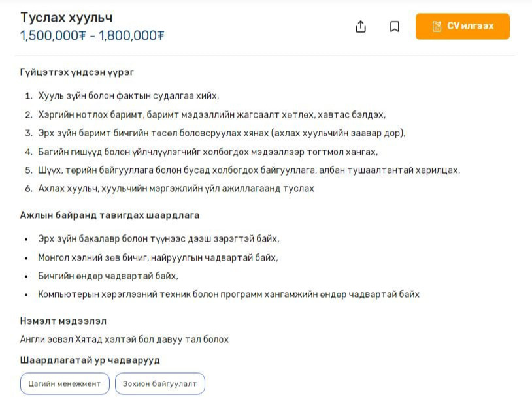Screen dimensions: 532x399
Task: Click the Англи эсвэл Хятад хэлтэй text
Action: tap(125, 339)
